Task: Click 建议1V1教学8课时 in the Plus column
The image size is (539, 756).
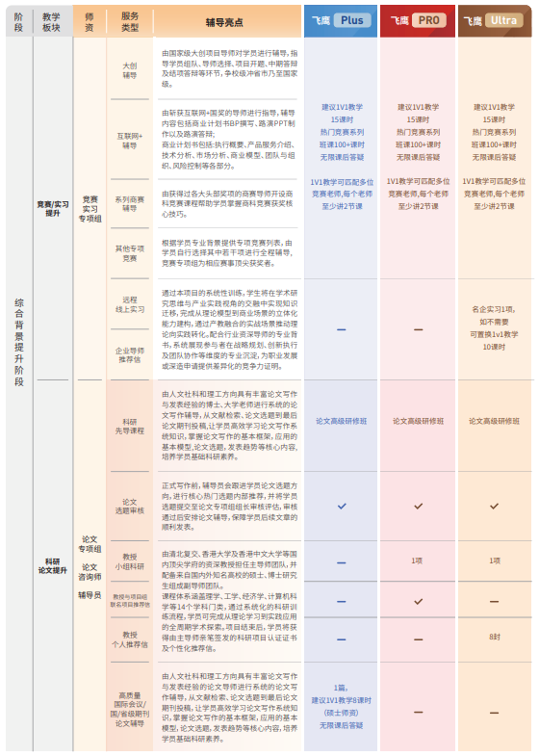Action: (x=341, y=700)
